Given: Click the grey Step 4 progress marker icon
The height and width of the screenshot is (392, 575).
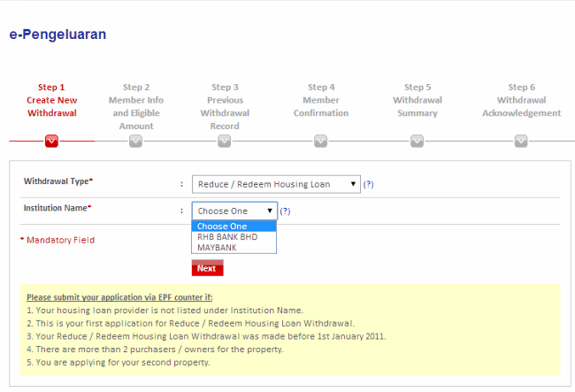Looking at the screenshot, I should pyautogui.click(x=321, y=141).
